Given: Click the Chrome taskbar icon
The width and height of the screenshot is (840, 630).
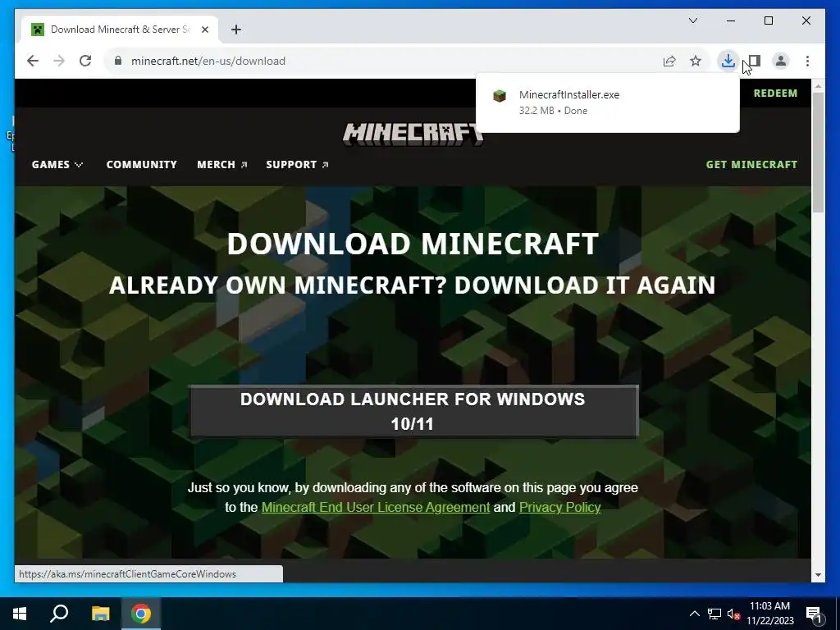Looking at the screenshot, I should pos(141,614).
